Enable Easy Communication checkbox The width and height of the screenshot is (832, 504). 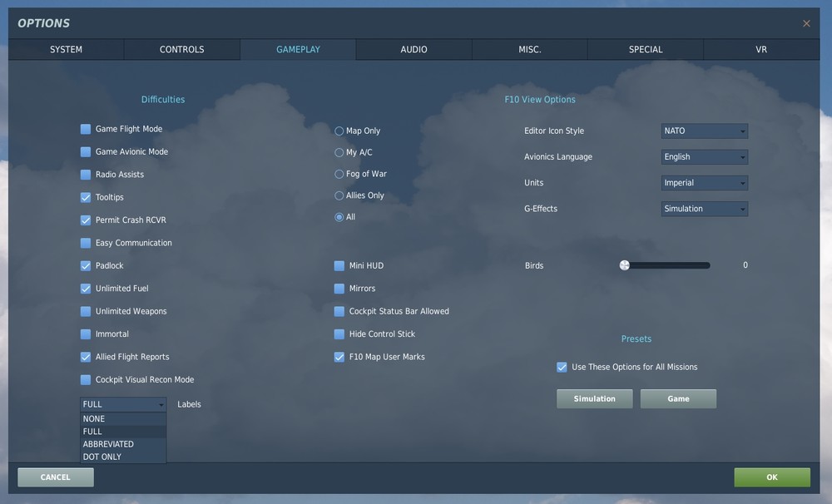point(86,243)
